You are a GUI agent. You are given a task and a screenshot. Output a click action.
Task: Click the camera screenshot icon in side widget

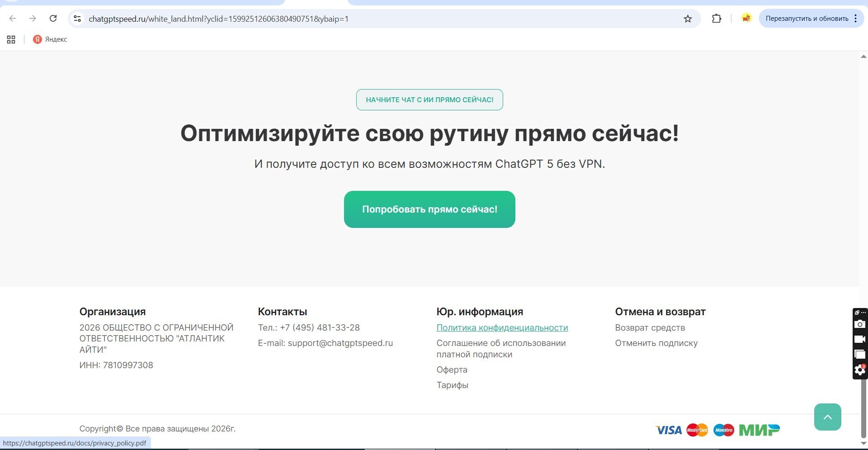pyautogui.click(x=860, y=324)
